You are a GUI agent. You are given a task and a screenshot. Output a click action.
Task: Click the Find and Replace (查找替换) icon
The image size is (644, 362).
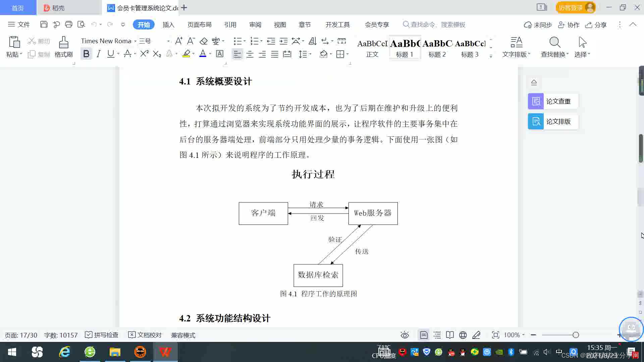tap(554, 43)
